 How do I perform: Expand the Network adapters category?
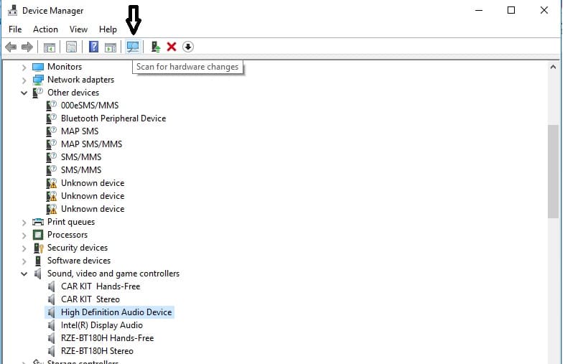pos(24,80)
